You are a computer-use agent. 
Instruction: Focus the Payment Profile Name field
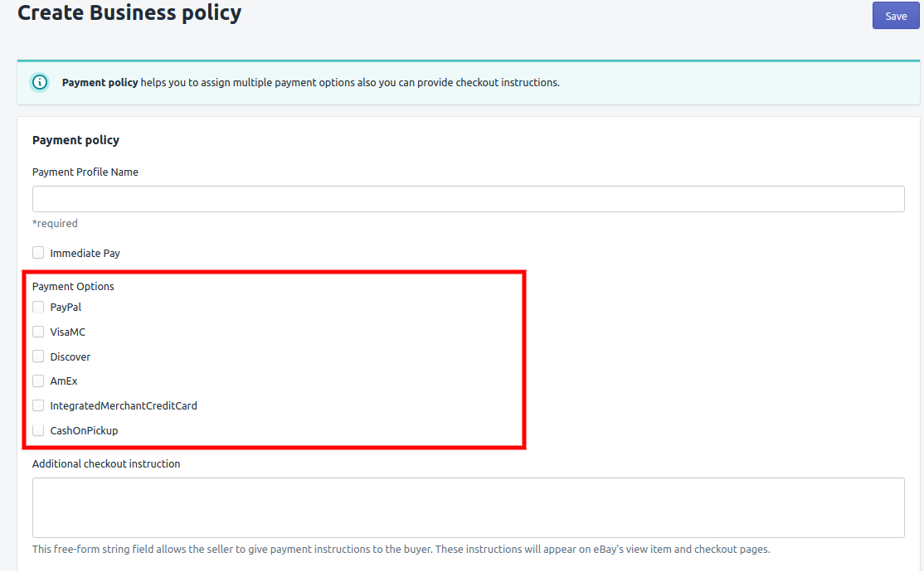(468, 199)
